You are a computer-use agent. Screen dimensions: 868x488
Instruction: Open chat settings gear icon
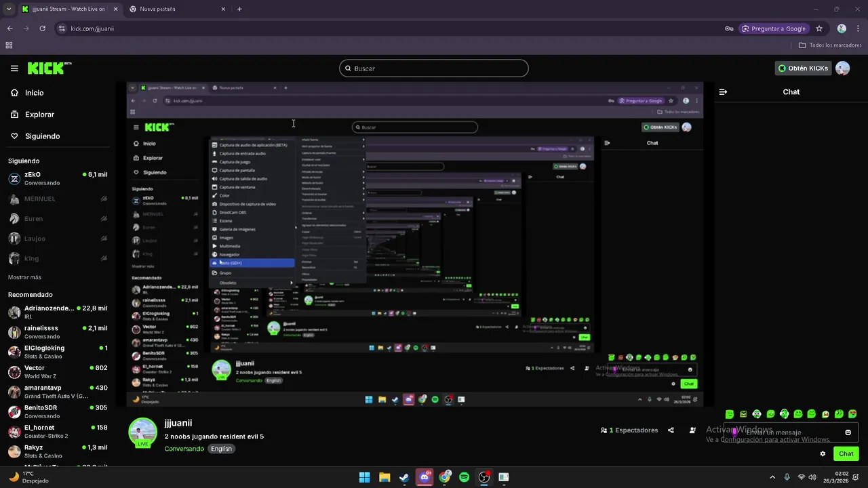823,454
